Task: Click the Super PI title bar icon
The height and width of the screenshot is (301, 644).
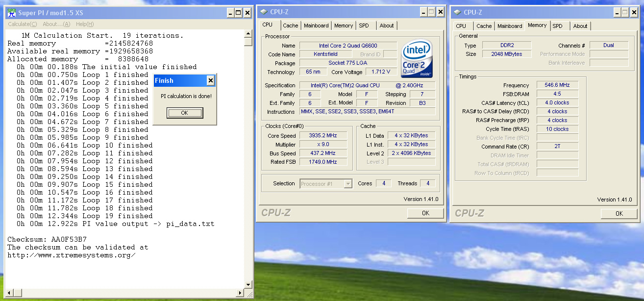Action: click(x=11, y=13)
